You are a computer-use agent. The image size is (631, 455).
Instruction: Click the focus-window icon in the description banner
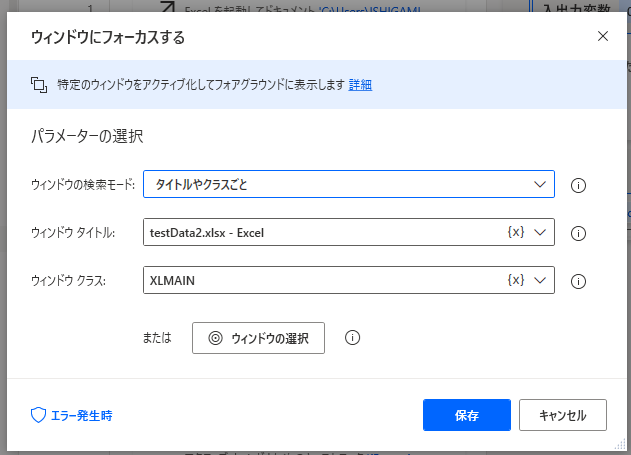[39, 84]
